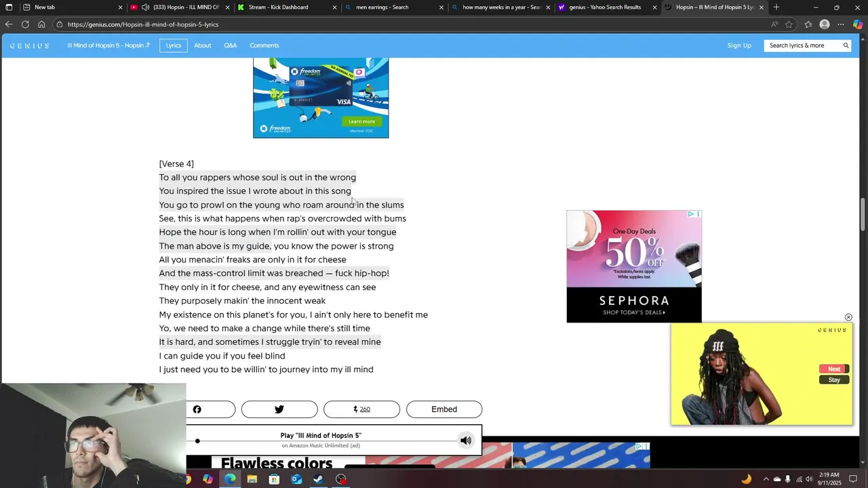Close the floating Genius video with X

(x=848, y=317)
